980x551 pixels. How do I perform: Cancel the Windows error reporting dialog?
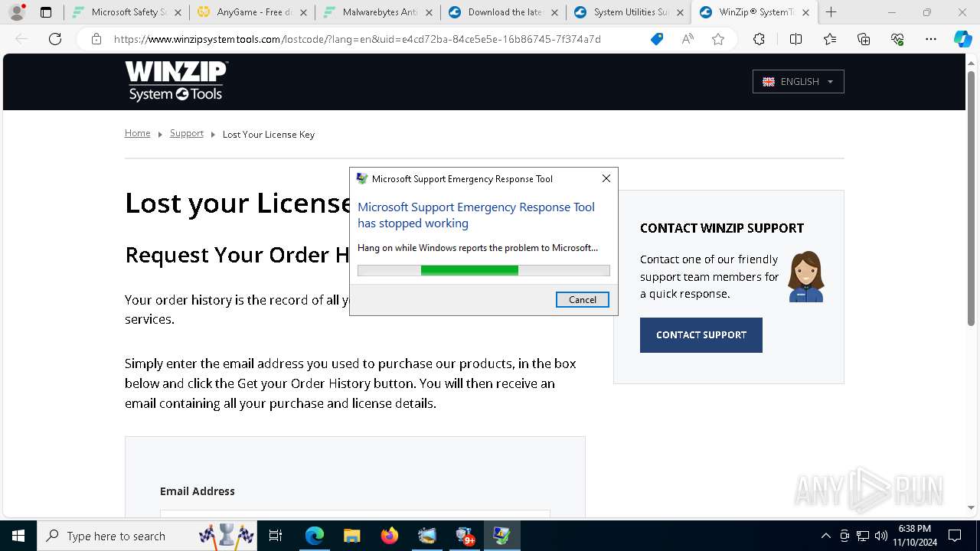pos(582,299)
